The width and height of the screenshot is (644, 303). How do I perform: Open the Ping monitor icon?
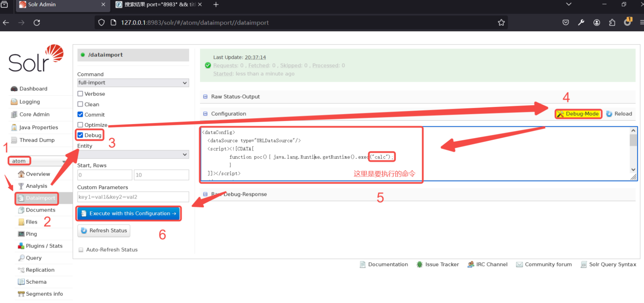(x=21, y=234)
